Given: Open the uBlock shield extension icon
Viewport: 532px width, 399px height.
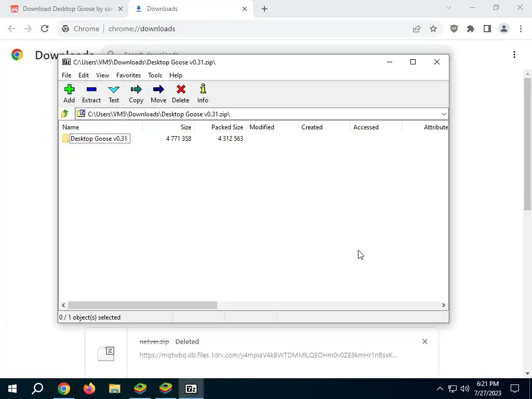Looking at the screenshot, I should pos(454,29).
